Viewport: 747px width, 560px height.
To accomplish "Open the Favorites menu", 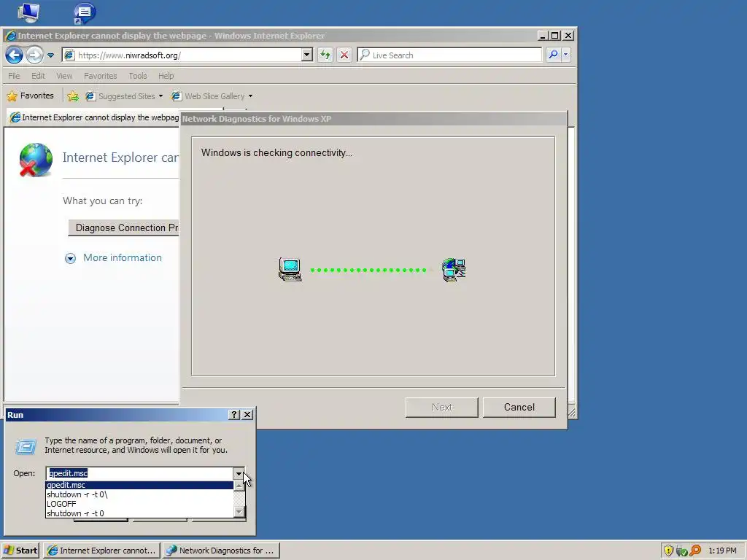I will tap(100, 76).
